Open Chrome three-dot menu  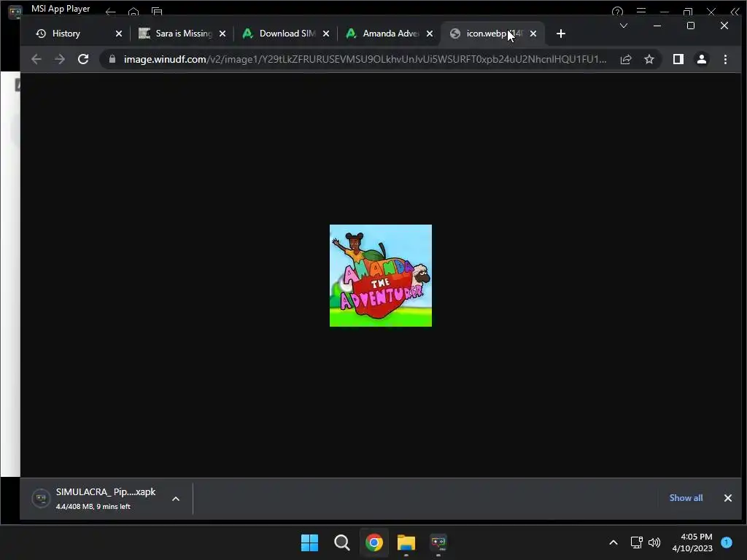click(x=726, y=59)
